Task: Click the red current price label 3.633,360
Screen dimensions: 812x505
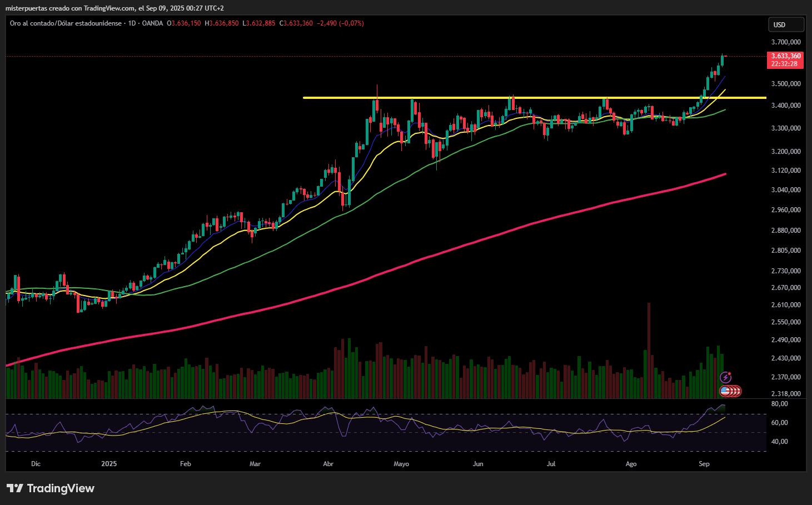Action: (786, 56)
